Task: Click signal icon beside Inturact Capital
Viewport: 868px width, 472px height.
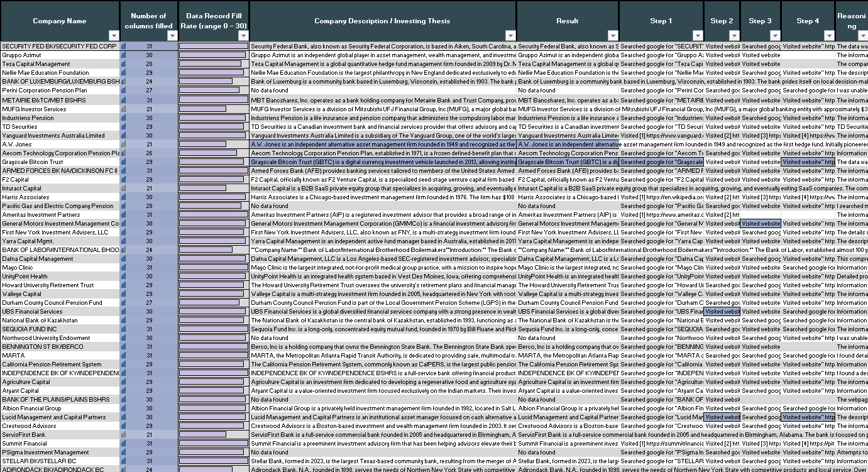Action: [124, 189]
